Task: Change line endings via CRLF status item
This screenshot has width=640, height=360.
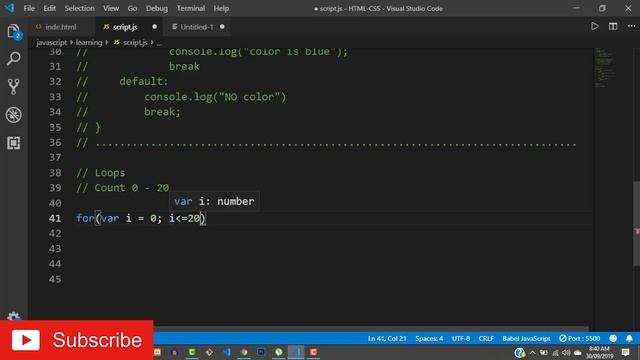Action: click(x=486, y=338)
